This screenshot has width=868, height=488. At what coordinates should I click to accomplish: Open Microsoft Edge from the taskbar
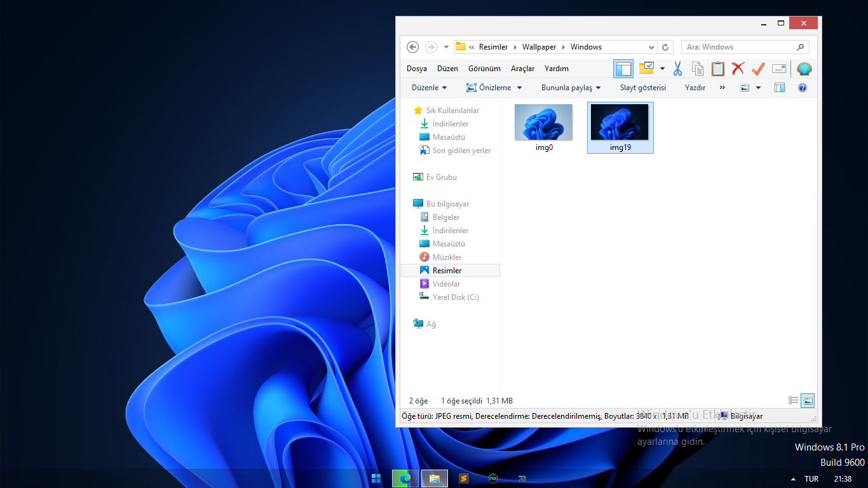405,478
